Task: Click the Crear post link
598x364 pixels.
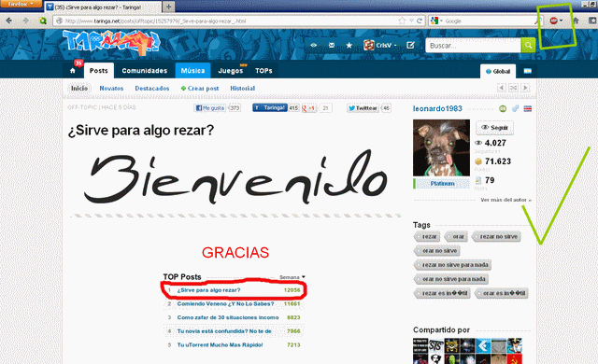Action: (x=200, y=89)
